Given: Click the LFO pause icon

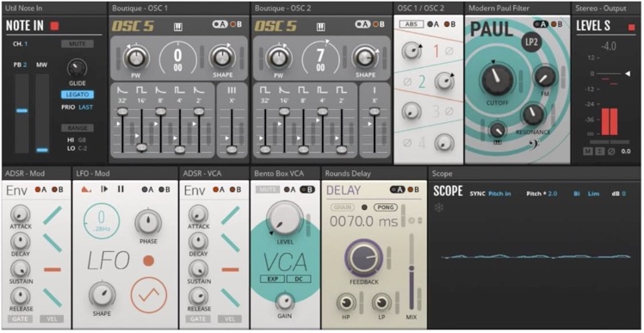Looking at the screenshot, I should point(121,189).
